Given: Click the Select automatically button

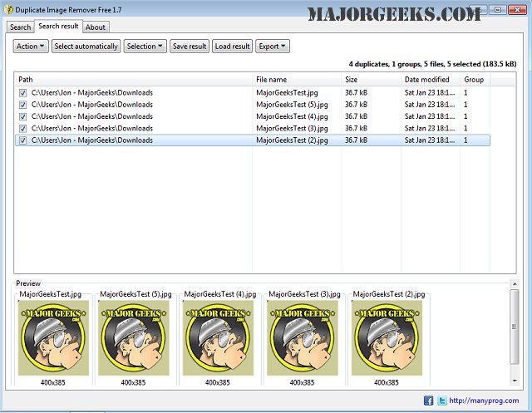Looking at the screenshot, I should point(86,46).
